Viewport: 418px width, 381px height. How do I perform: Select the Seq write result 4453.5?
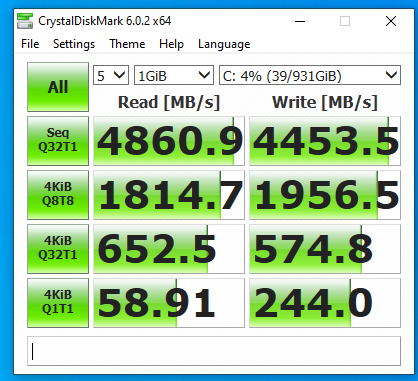pos(325,141)
